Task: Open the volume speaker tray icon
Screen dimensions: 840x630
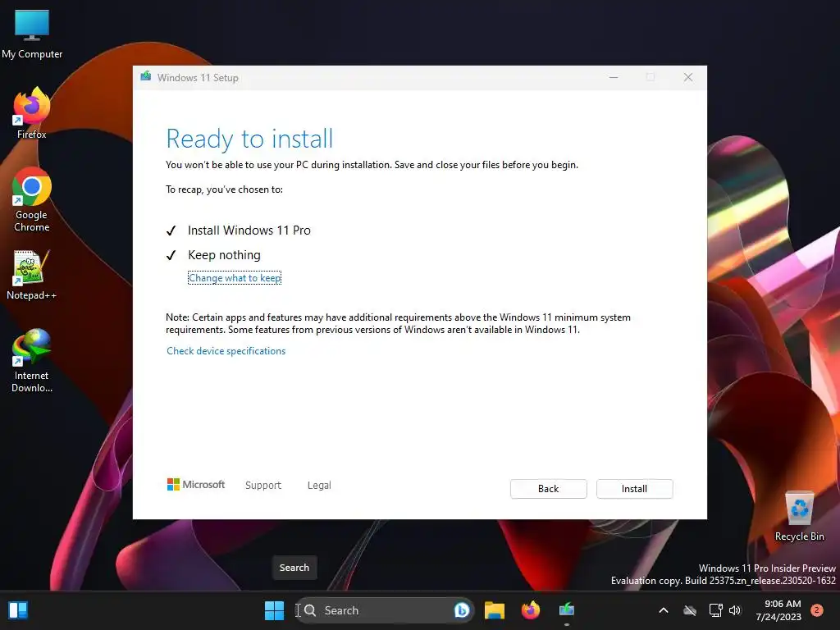Action: tap(735, 610)
